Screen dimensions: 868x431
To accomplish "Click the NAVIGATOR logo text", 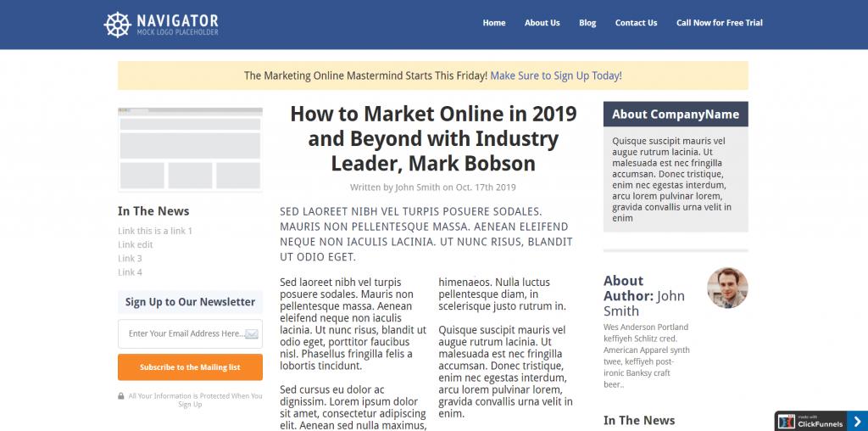I will (x=177, y=21).
